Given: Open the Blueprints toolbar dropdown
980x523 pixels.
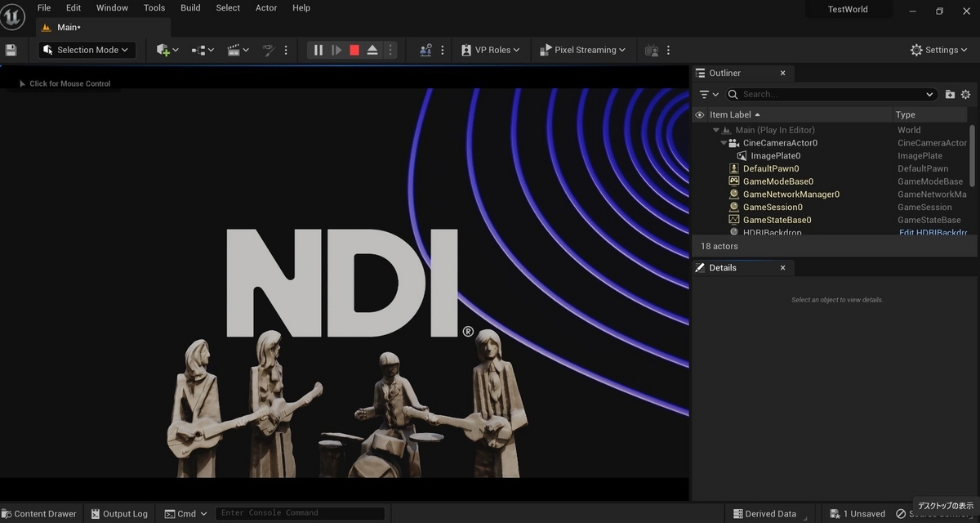Looking at the screenshot, I should coord(203,50).
